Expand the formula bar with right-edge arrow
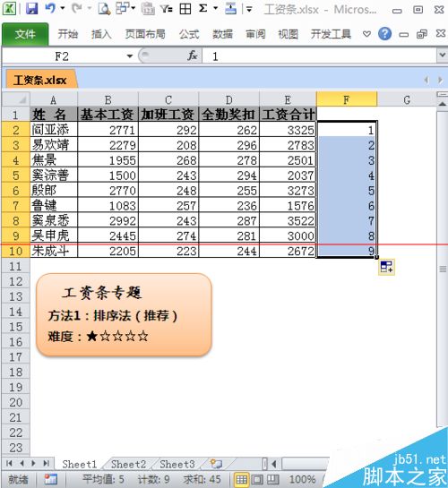The height and width of the screenshot is (488, 448). 442,56
